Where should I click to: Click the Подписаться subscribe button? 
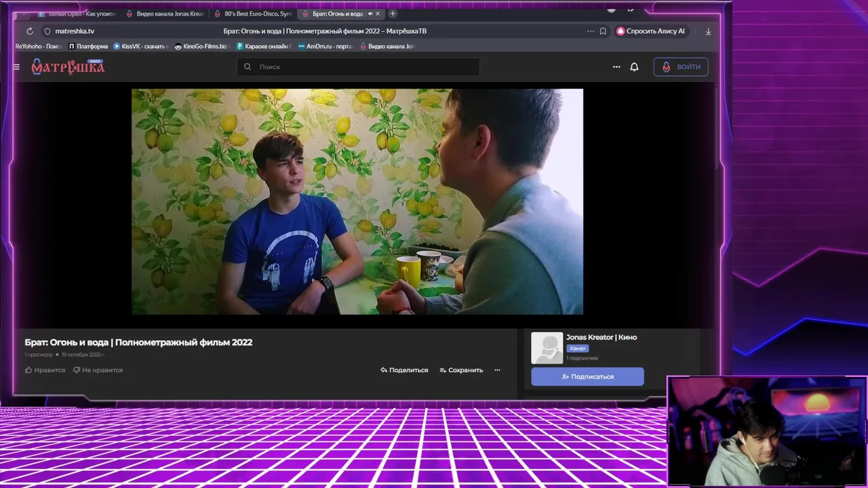click(x=587, y=376)
